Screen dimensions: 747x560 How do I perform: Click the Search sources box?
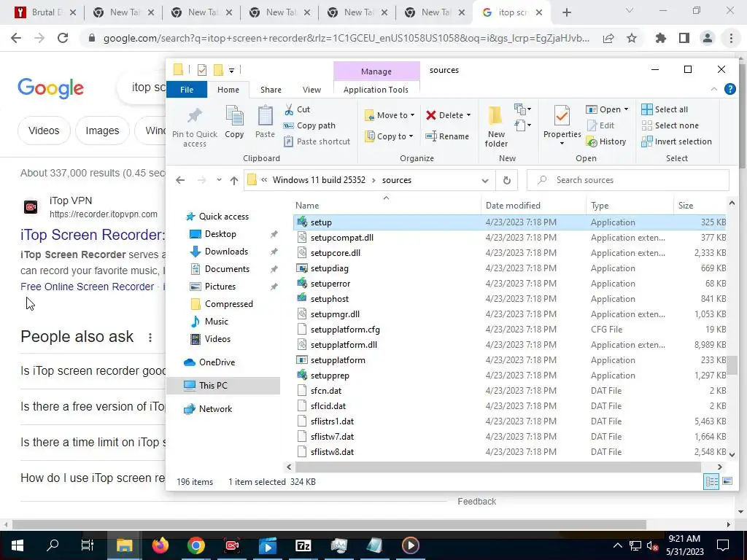(628, 181)
